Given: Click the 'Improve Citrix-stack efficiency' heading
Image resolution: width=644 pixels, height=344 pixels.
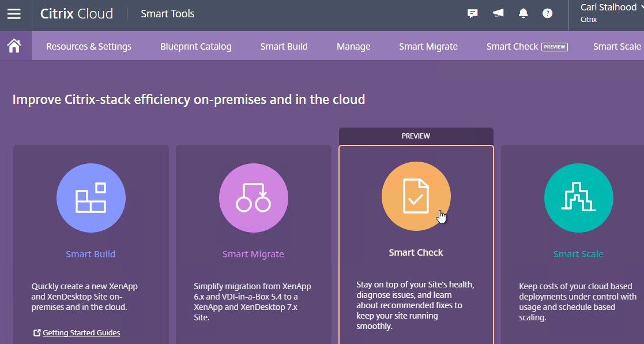Looking at the screenshot, I should point(189,99).
